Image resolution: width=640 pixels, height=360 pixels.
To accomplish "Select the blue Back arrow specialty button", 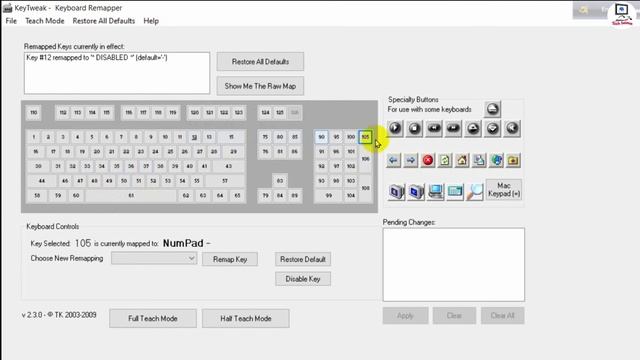I will click(x=393, y=160).
